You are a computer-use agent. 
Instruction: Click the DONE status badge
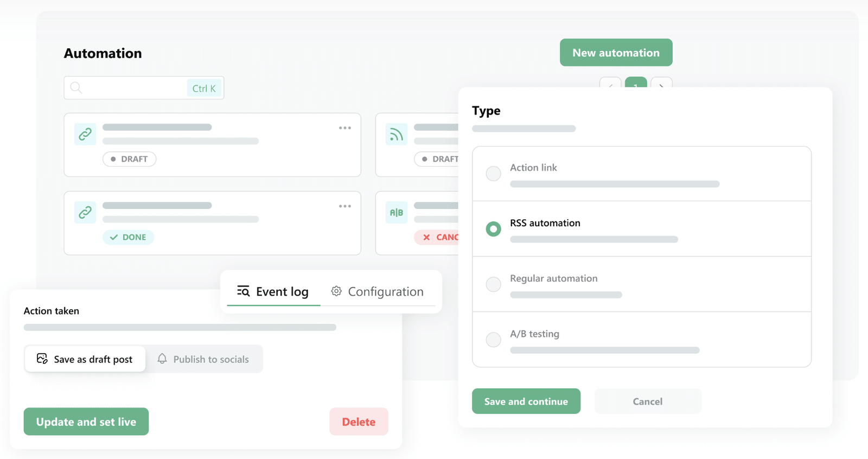pos(128,237)
